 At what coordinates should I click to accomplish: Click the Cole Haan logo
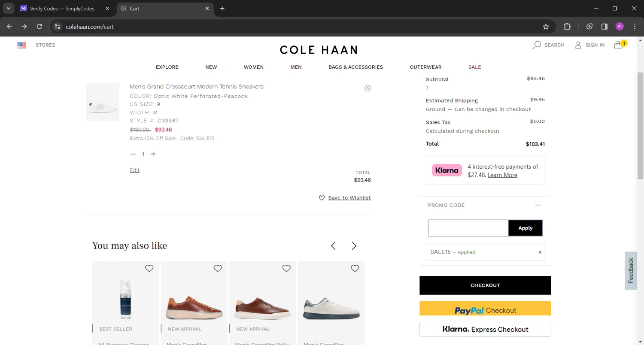[319, 50]
